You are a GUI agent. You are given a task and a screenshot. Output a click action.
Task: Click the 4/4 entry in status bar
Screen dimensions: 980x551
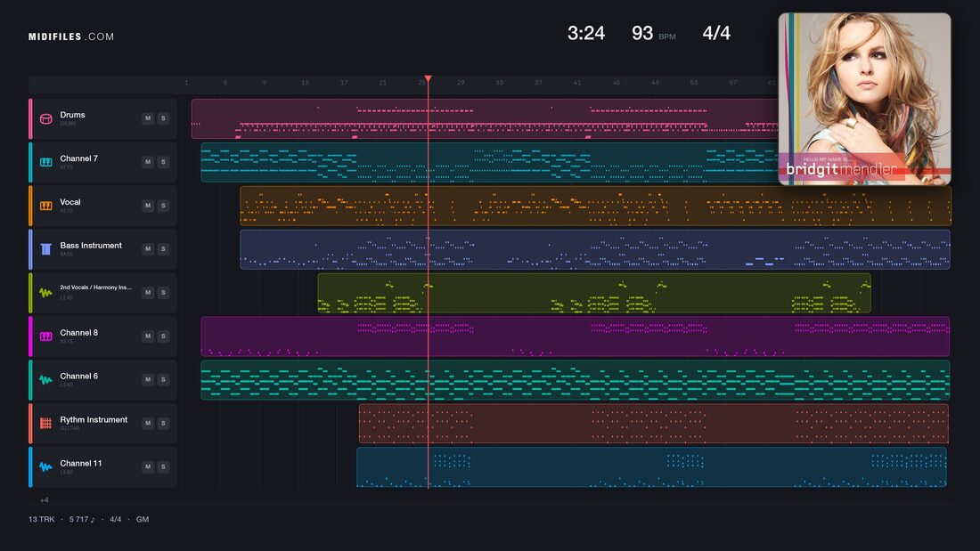point(116,519)
